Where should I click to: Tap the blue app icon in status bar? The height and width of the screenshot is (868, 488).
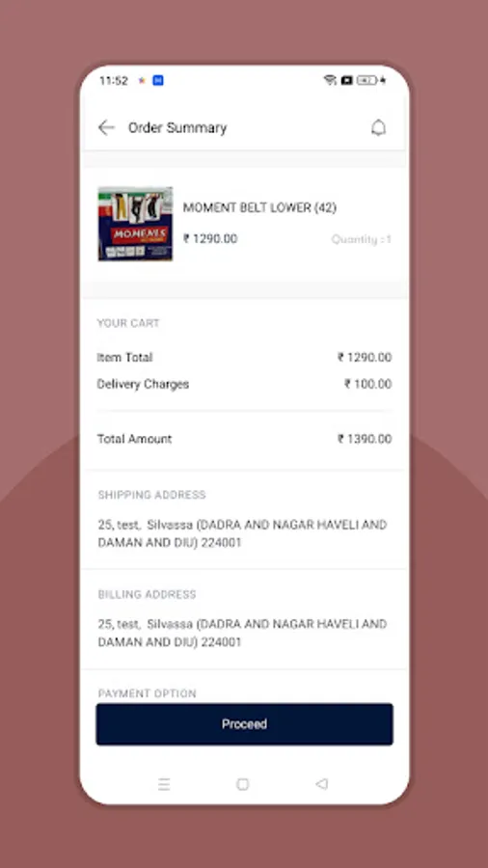coord(158,81)
